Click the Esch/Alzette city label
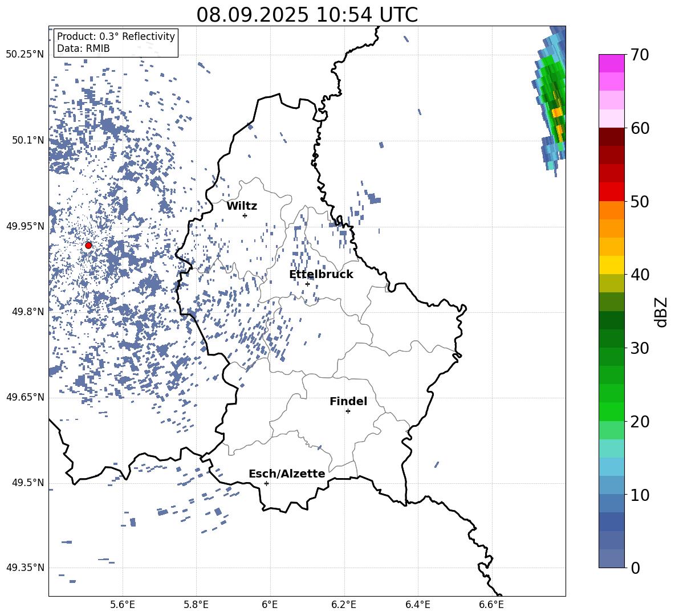 click(x=287, y=474)
